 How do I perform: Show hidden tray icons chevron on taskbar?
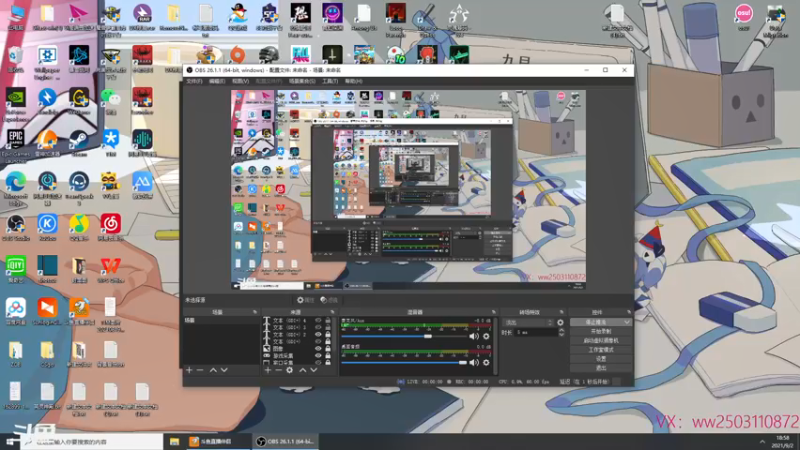762,441
